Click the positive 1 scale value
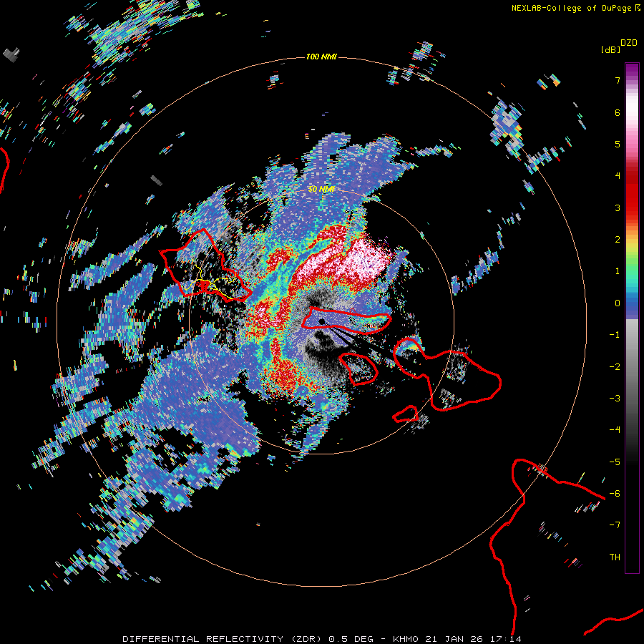The width and height of the screenshot is (644, 644). click(x=618, y=271)
